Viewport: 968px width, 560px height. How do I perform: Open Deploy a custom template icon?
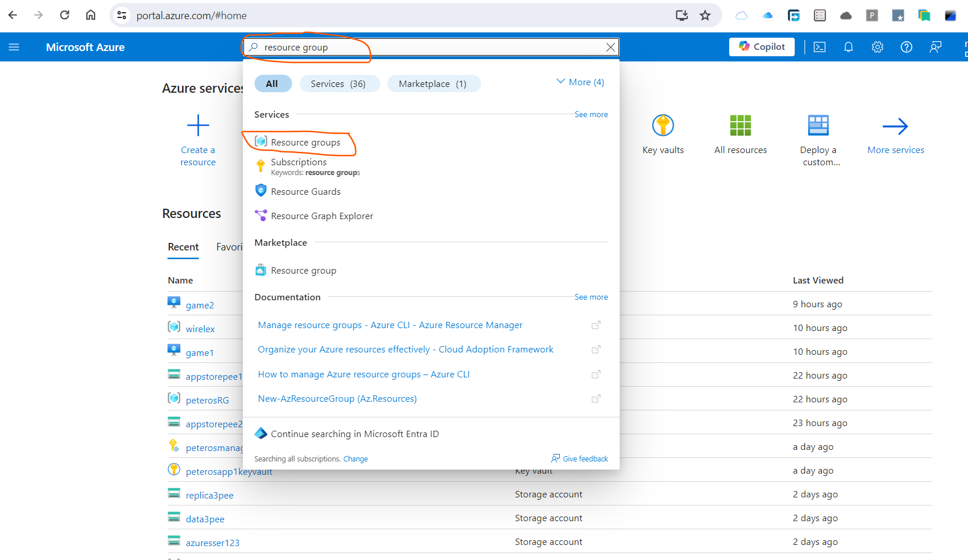pyautogui.click(x=818, y=125)
